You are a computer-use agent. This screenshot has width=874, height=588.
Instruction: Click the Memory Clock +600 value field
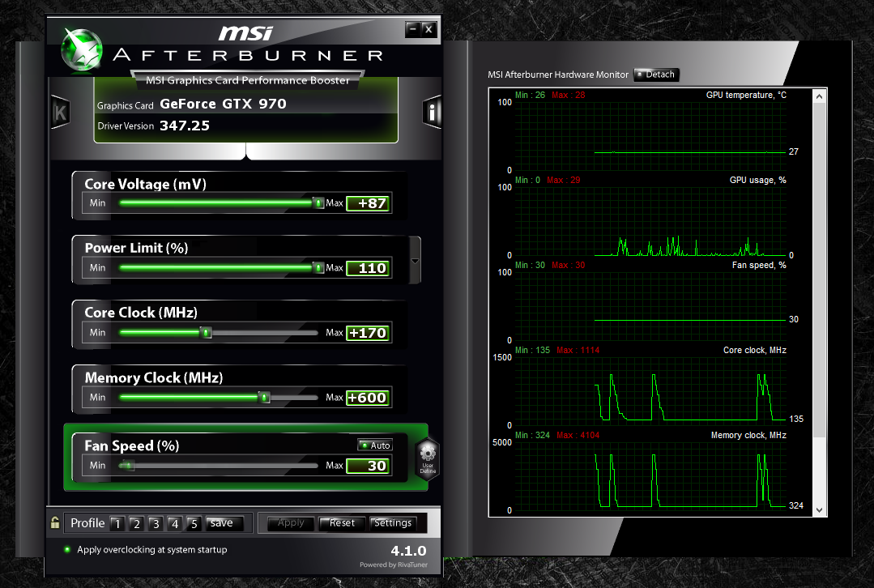(368, 398)
